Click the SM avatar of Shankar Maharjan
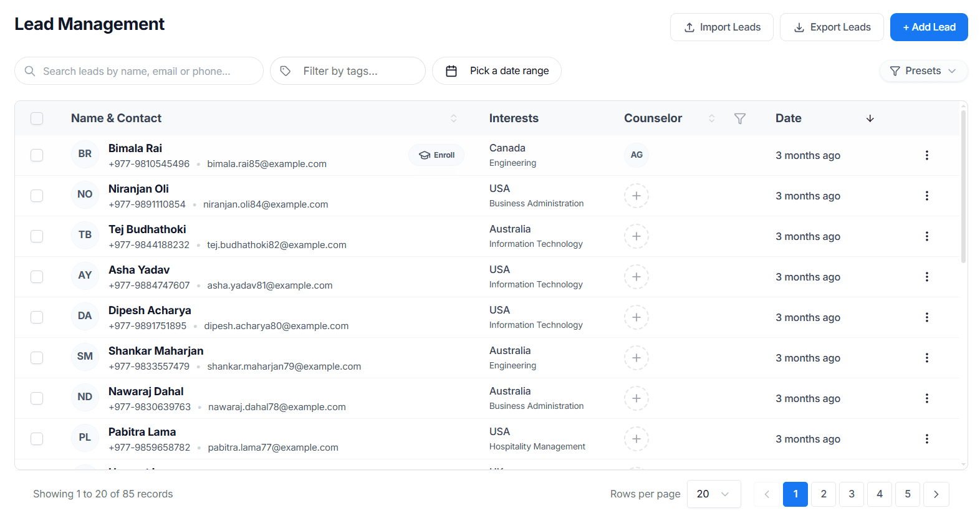 click(x=85, y=357)
